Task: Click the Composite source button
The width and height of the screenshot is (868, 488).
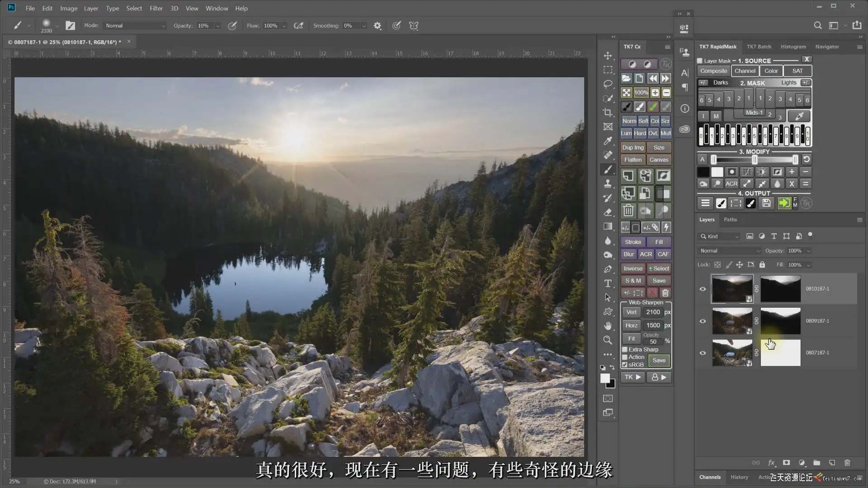Action: pyautogui.click(x=713, y=71)
